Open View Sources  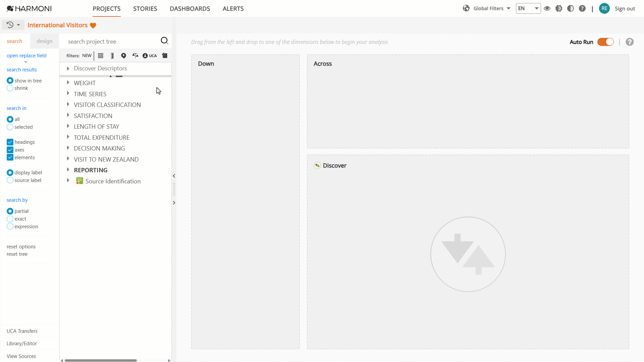(21, 356)
